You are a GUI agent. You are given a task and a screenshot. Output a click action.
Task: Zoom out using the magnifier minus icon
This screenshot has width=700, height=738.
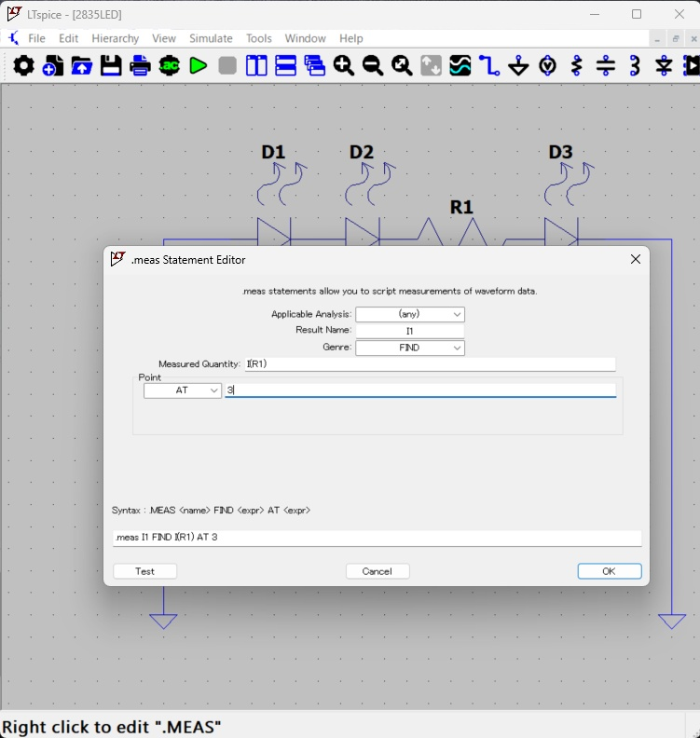click(373, 65)
